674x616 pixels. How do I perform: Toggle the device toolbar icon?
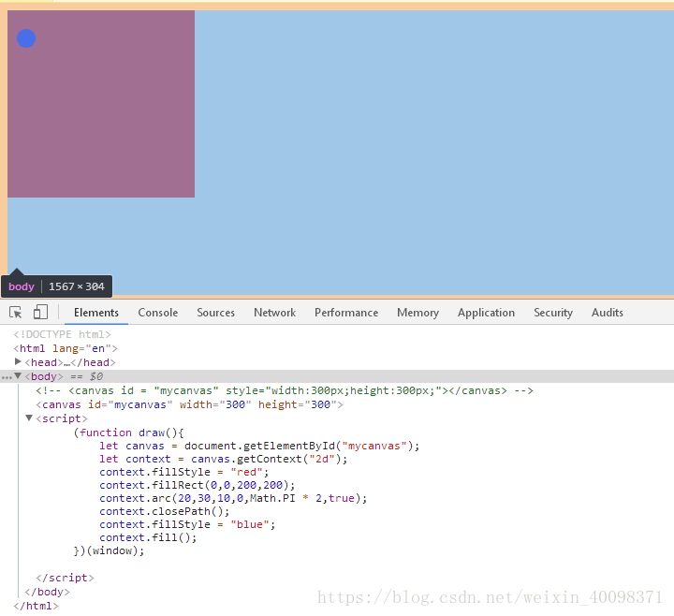[40, 312]
